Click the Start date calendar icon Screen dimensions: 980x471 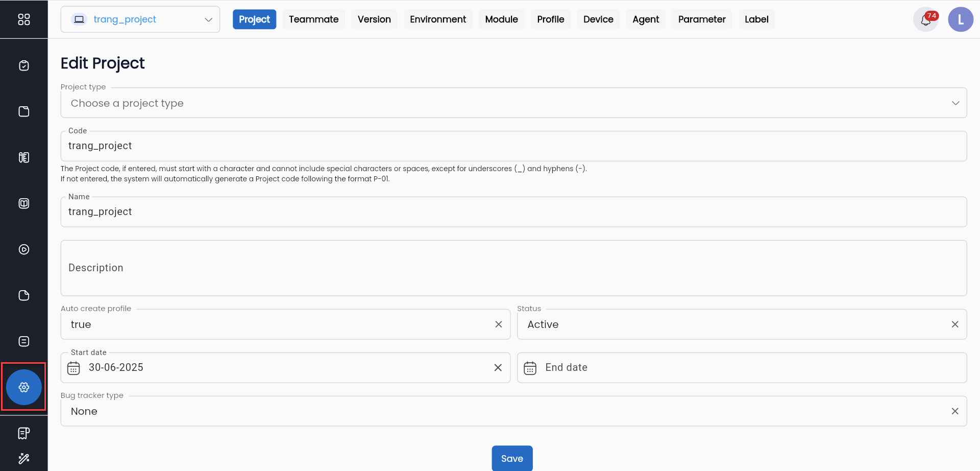tap(73, 368)
